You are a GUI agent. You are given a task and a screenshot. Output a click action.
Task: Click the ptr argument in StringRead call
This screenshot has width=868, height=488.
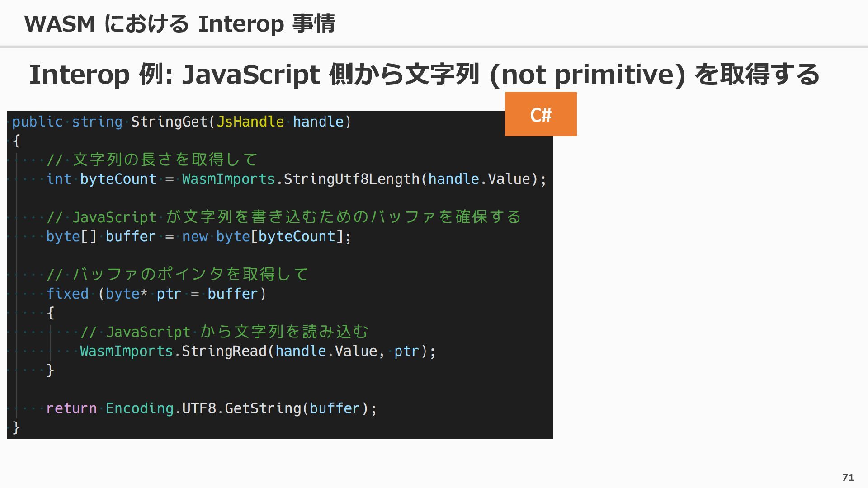[x=406, y=352]
